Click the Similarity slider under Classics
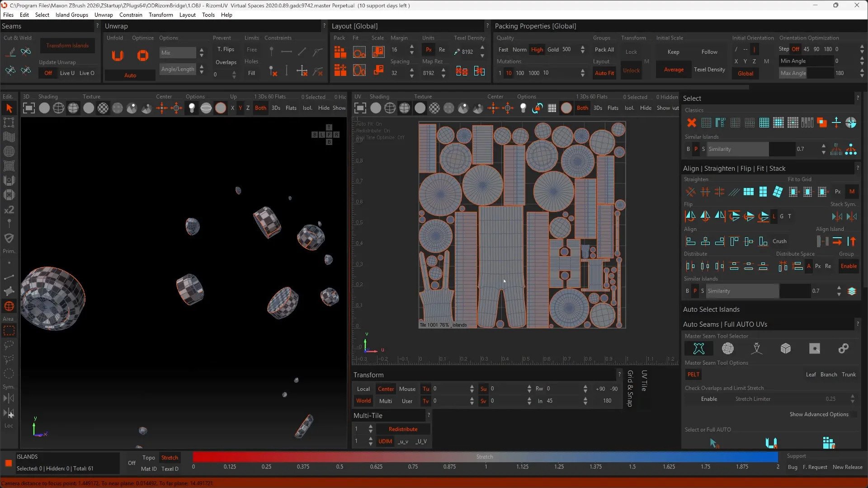This screenshot has width=868, height=488. [x=737, y=149]
